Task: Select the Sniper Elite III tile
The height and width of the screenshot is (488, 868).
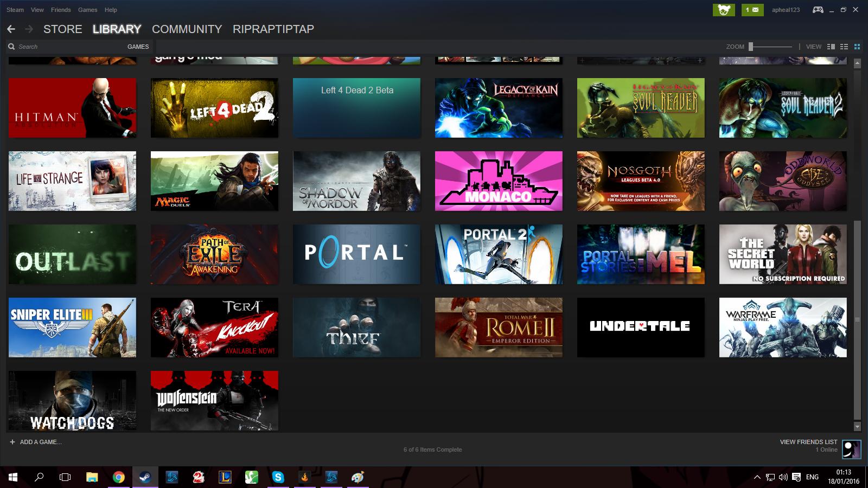Action: (72, 328)
